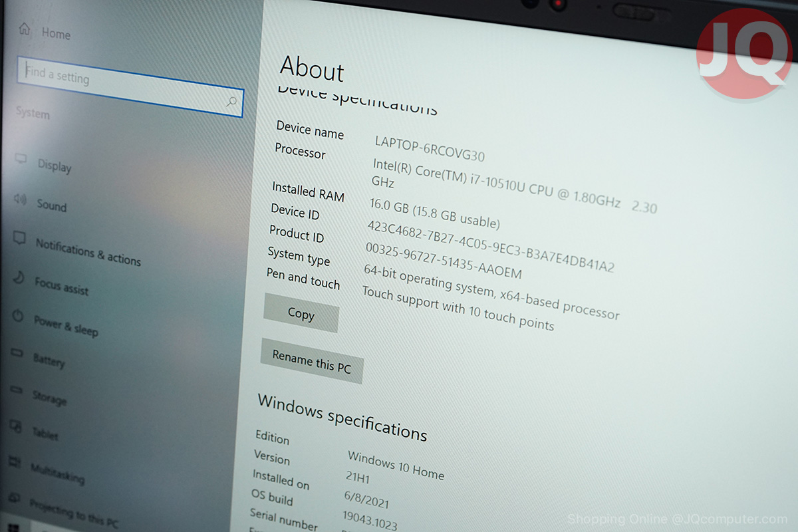The image size is (798, 532).
Task: Click the Installed RAM label
Action: tap(308, 192)
